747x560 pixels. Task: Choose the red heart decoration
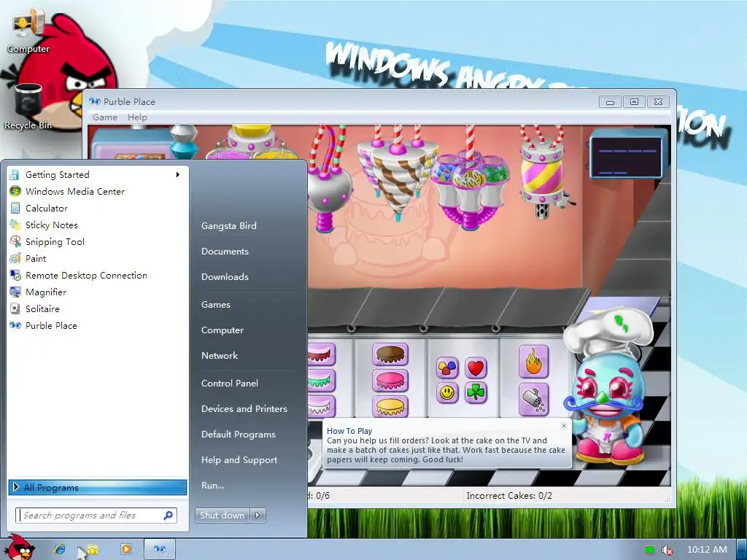point(476,367)
